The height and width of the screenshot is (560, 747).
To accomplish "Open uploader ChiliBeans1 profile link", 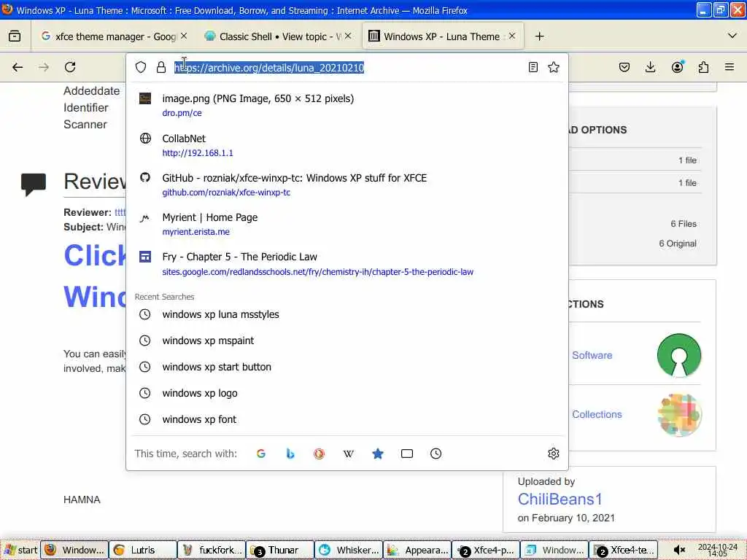I will pos(560,499).
